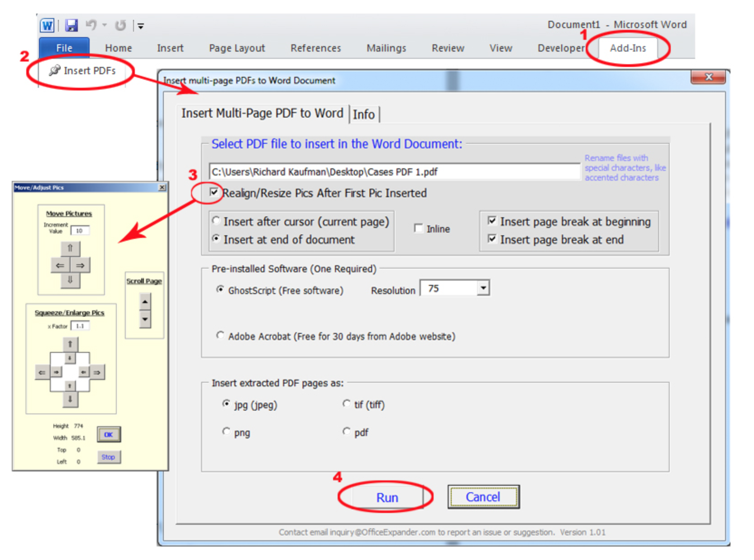Move pictures down with the down arrow
Viewport: 754px width, 560px height.
(x=70, y=280)
